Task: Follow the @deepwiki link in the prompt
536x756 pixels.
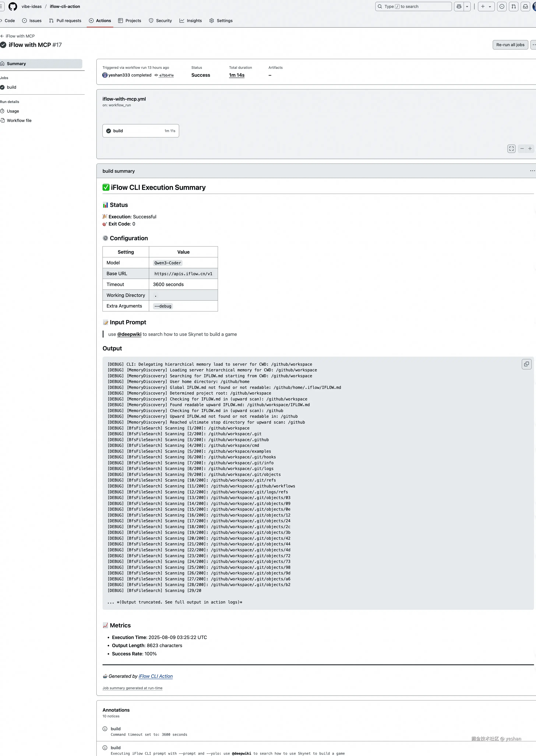Action: point(129,334)
